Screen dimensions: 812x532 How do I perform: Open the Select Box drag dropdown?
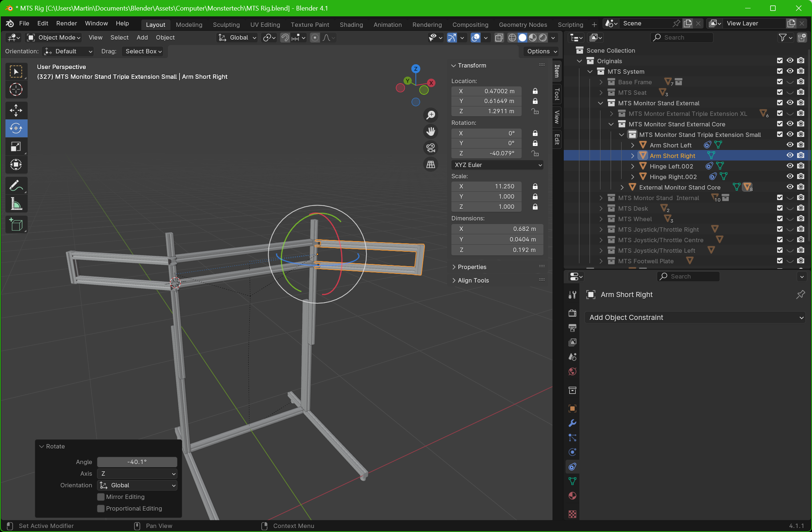[143, 51]
